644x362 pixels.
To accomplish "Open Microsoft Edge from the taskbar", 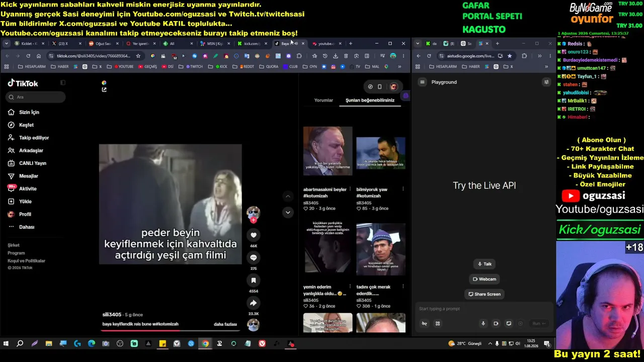I will point(92,344).
